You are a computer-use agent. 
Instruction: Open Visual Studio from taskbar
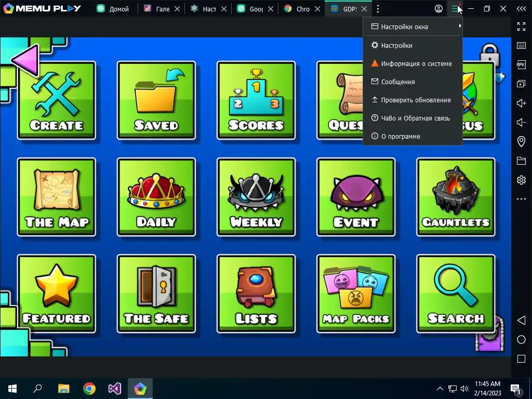point(115,389)
